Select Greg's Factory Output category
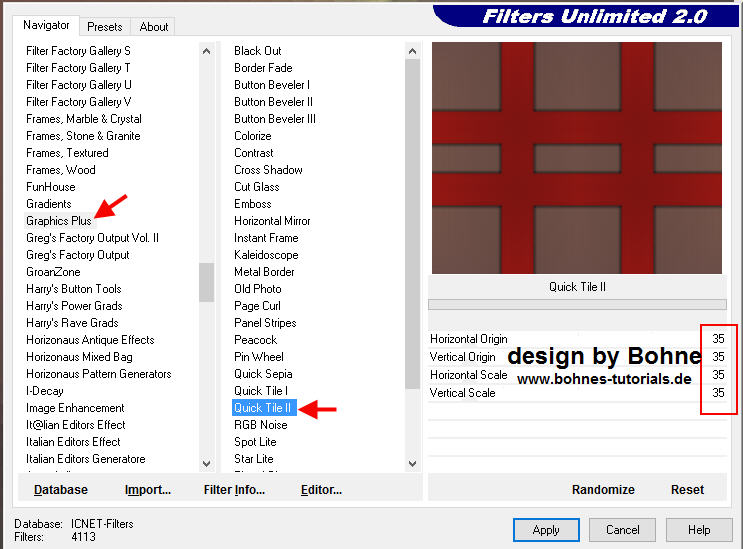The width and height of the screenshot is (743, 549). pyautogui.click(x=78, y=255)
